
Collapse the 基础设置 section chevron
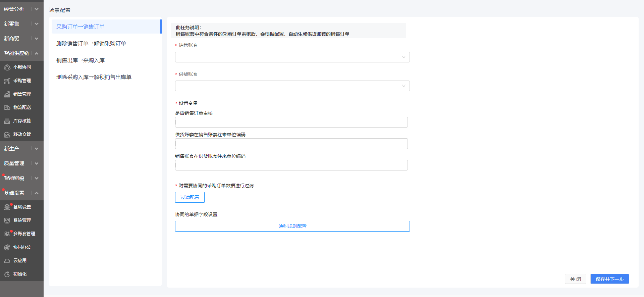pyautogui.click(x=37, y=193)
